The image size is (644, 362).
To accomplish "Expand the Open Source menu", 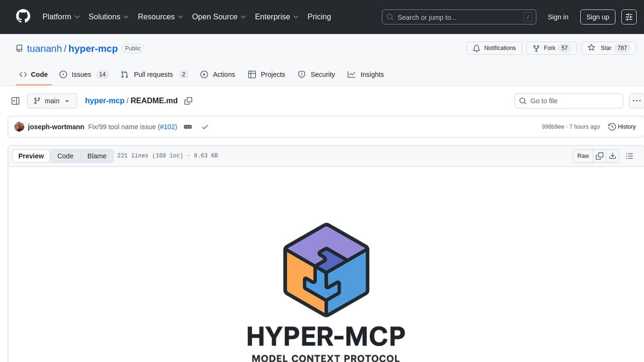I will coord(219,17).
